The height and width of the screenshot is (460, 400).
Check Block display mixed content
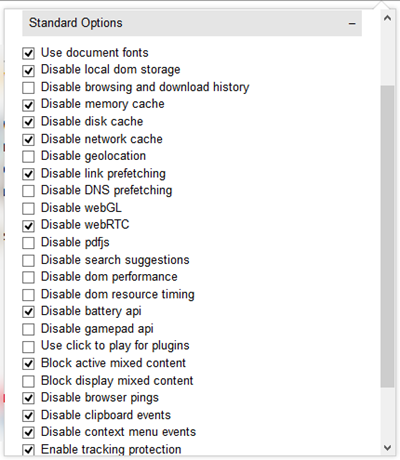(28, 381)
